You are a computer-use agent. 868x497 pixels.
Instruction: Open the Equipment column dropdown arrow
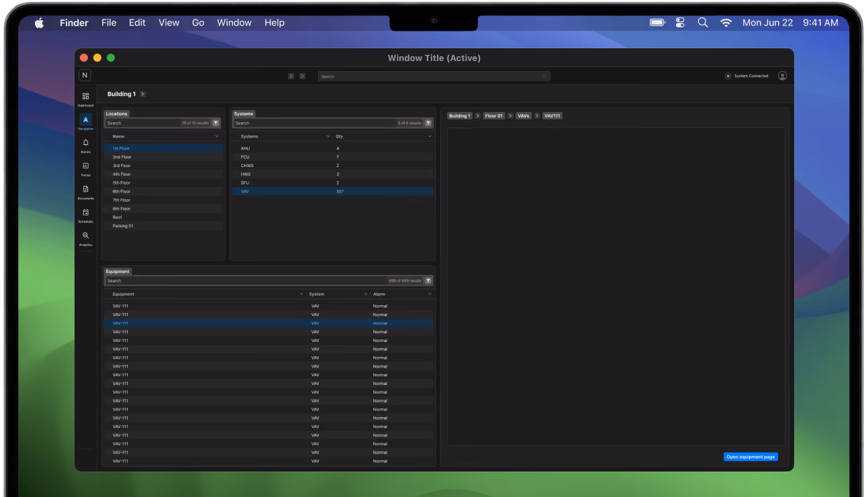[x=301, y=294]
